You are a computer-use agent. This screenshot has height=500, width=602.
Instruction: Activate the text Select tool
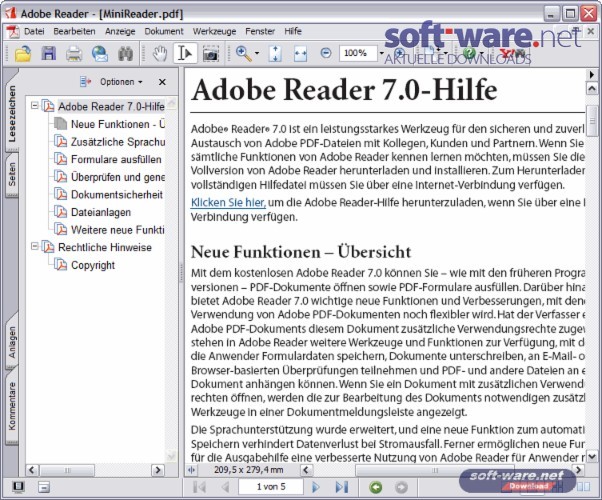[x=185, y=53]
